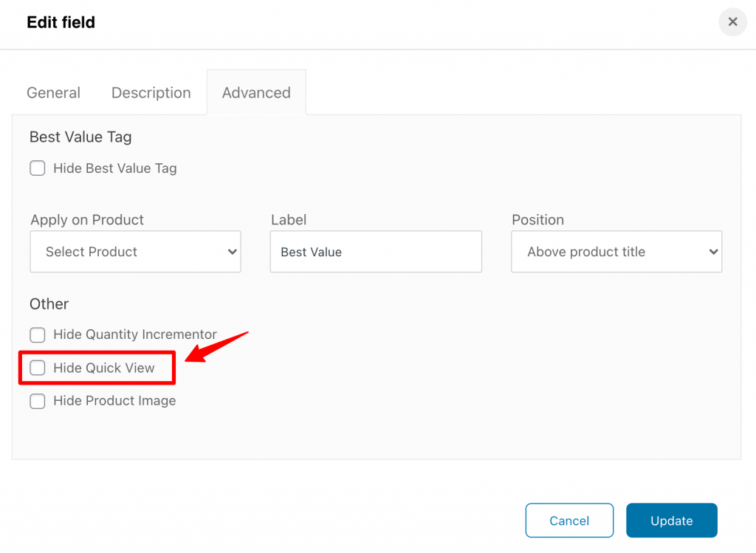Toggle the Hide Quick View checkbox box
Screen dimensions: 756x553
tap(38, 368)
